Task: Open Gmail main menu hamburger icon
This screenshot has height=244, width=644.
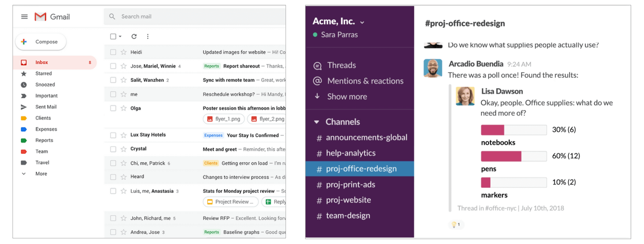Action: (x=24, y=17)
